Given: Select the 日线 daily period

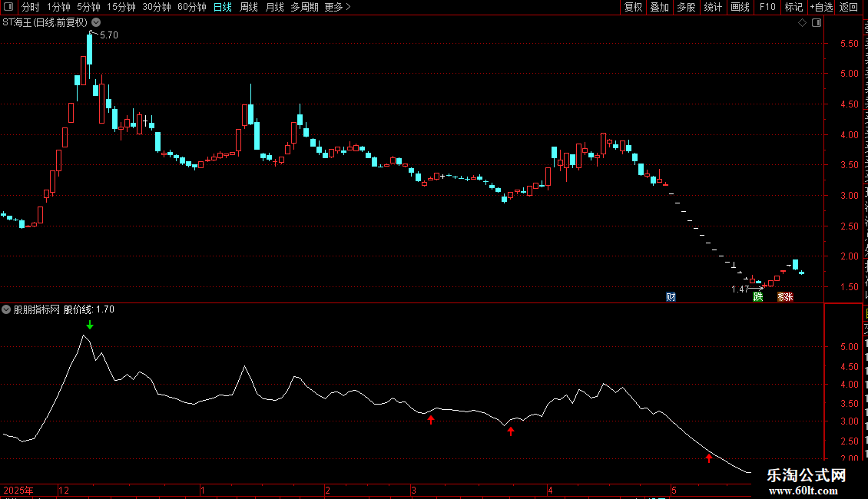Looking at the screenshot, I should tap(223, 7).
